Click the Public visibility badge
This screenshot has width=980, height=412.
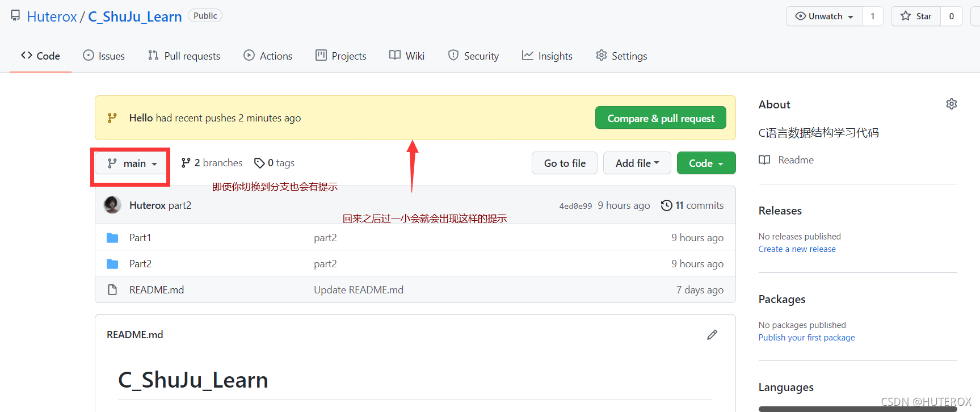pos(205,16)
